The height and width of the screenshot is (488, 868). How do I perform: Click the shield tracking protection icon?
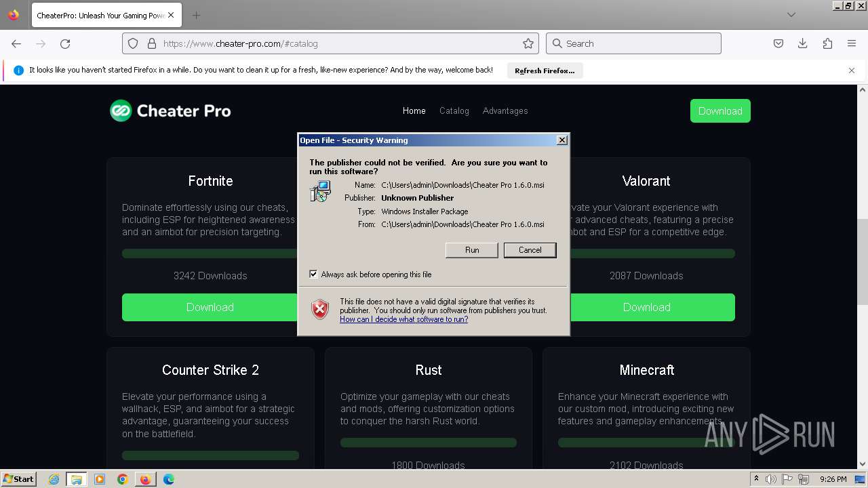[x=133, y=43]
